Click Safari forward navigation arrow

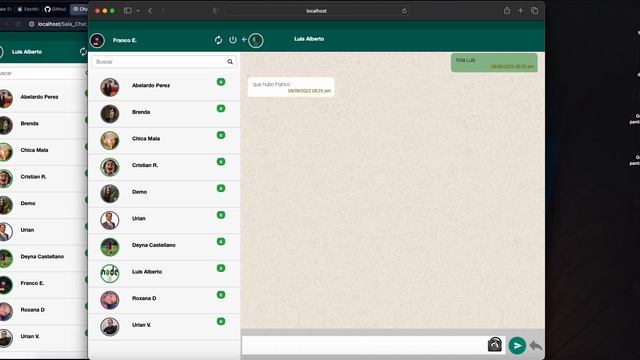tap(163, 11)
